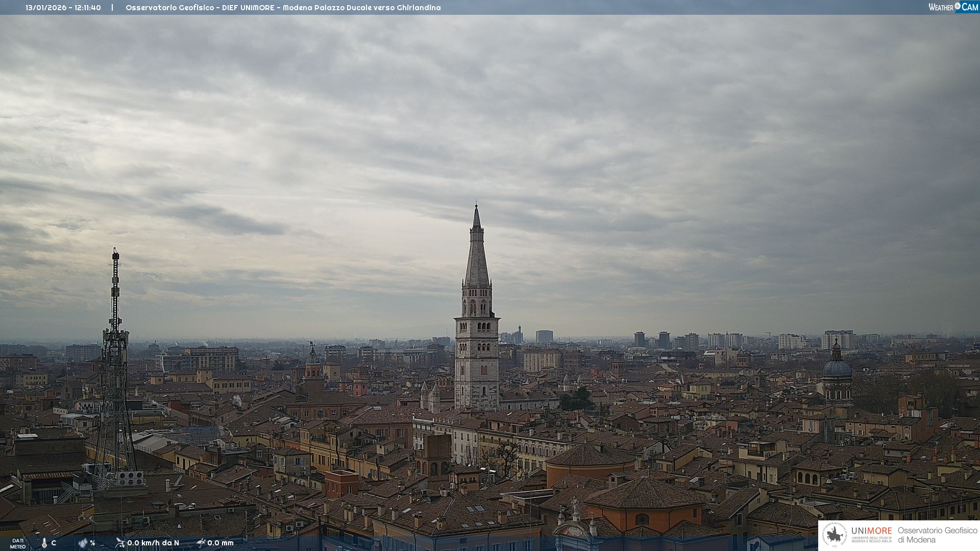Click the thermometer temperature icon

[44, 543]
